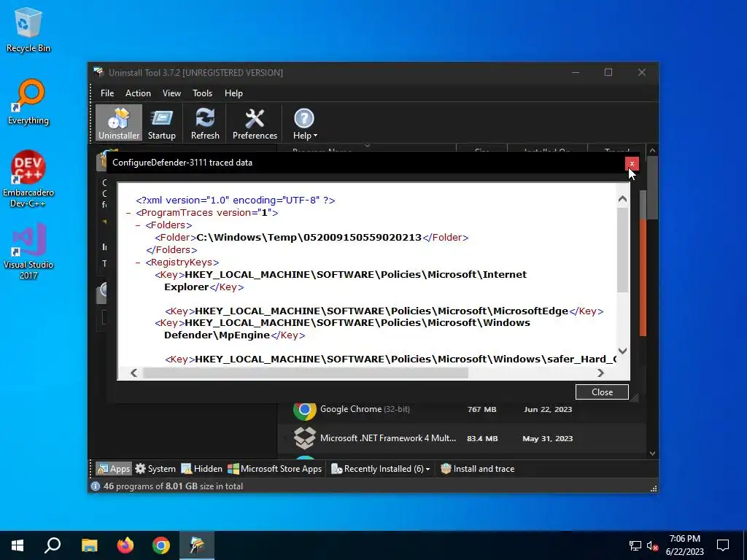Click the XML viewer scroll up arrow
747x560 pixels.
pos(622,199)
